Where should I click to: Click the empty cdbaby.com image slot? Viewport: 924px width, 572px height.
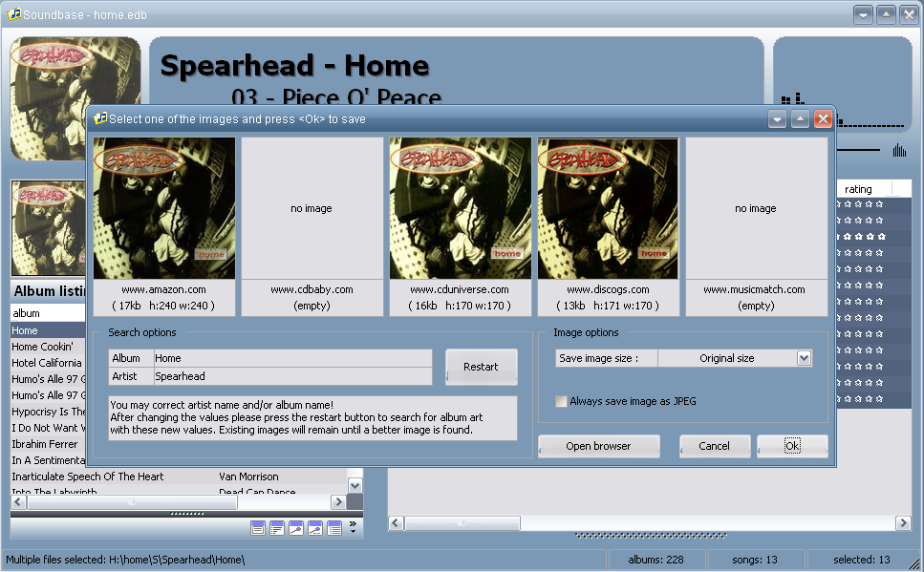click(312, 208)
